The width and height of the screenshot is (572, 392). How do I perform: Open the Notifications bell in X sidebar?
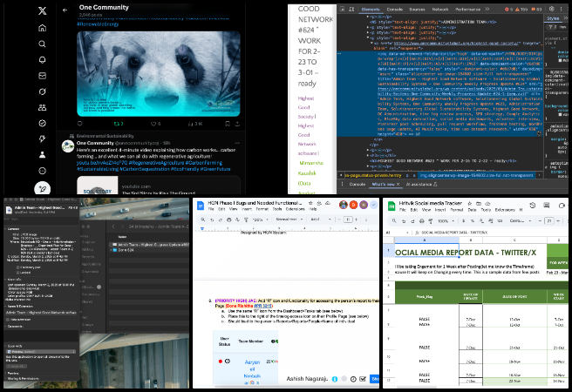[x=43, y=60]
